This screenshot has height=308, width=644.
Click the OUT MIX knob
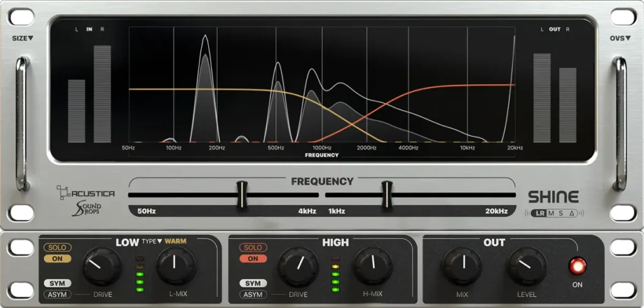point(462,266)
